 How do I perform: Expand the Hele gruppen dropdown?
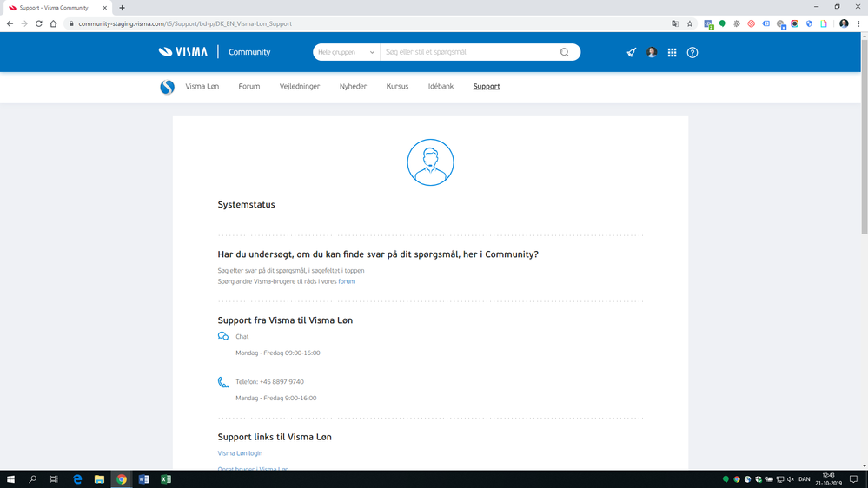346,52
